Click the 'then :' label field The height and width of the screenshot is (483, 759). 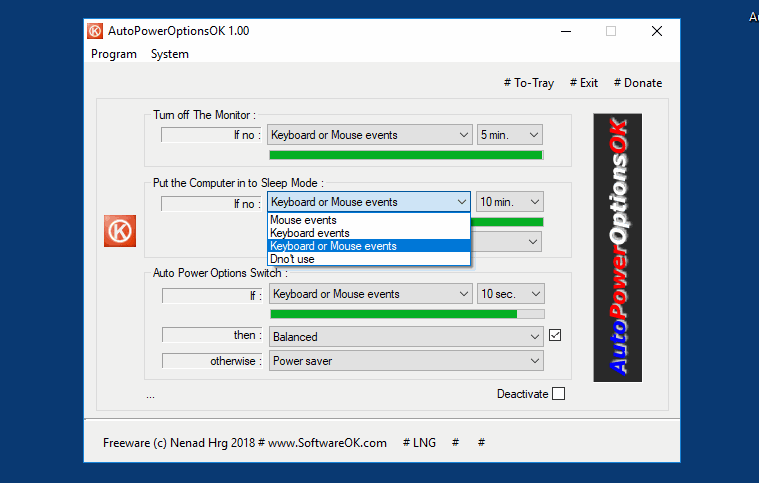212,335
